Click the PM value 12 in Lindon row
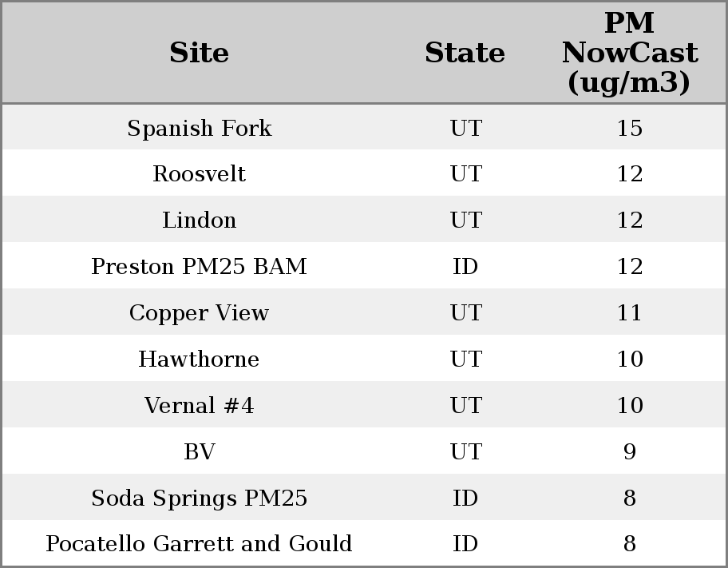Viewport: 728px width, 568px height. point(629,220)
